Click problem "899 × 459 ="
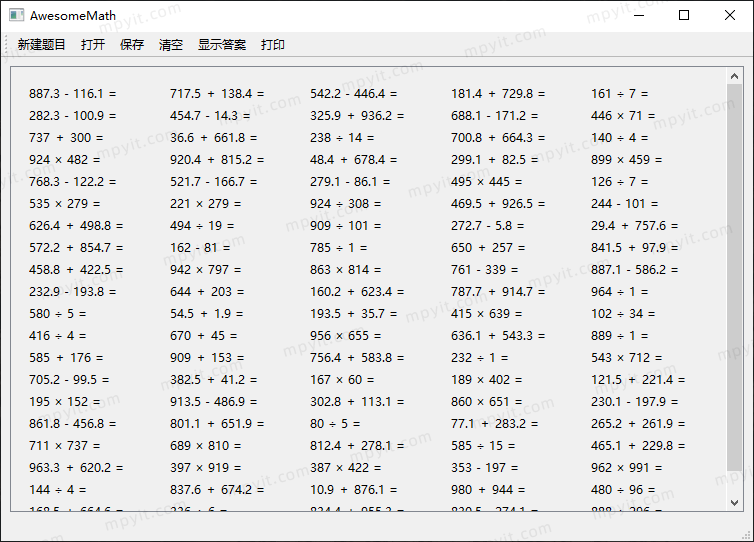 (627, 160)
